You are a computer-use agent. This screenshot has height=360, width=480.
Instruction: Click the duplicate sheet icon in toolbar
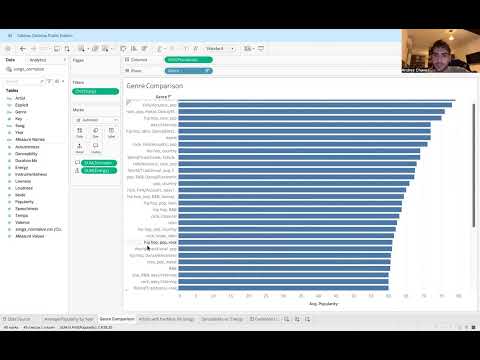(95, 49)
